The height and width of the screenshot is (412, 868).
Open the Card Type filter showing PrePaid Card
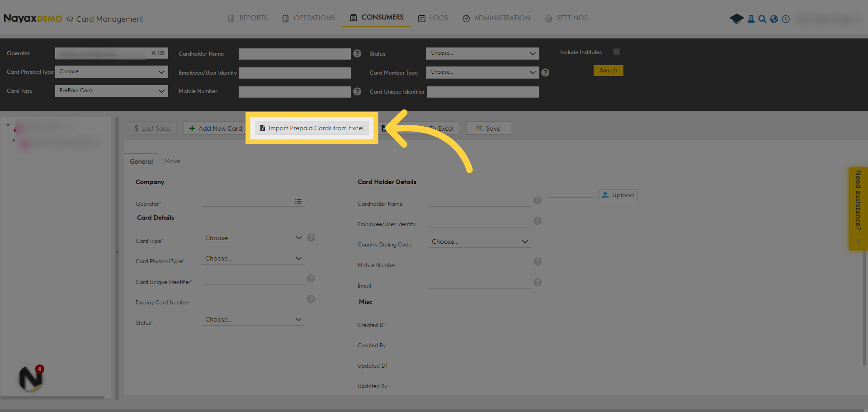pyautogui.click(x=112, y=91)
